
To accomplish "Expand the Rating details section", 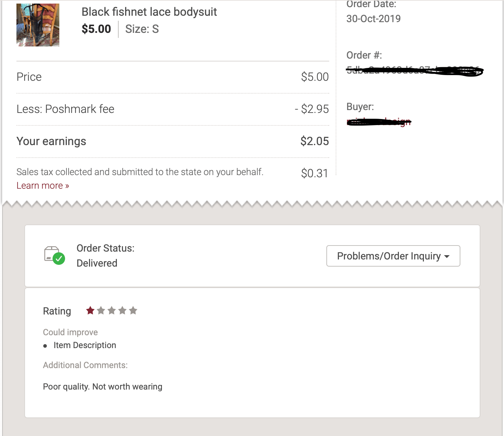I will click(57, 311).
